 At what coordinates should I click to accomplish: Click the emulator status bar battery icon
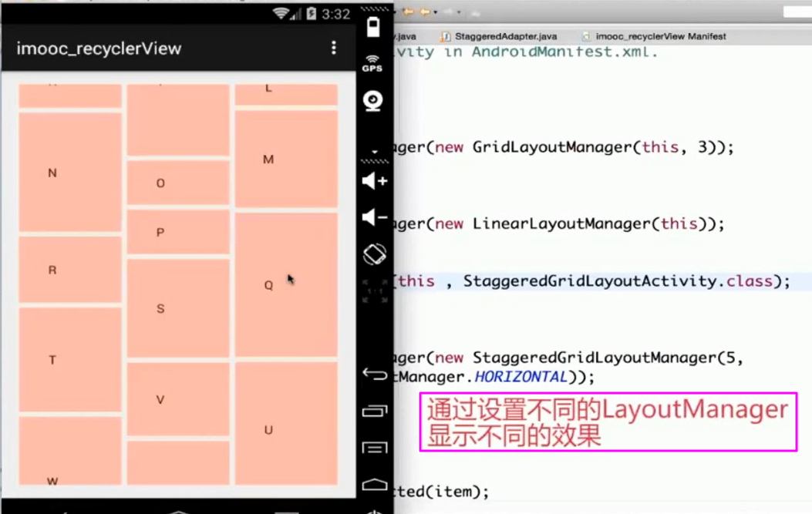click(x=312, y=13)
